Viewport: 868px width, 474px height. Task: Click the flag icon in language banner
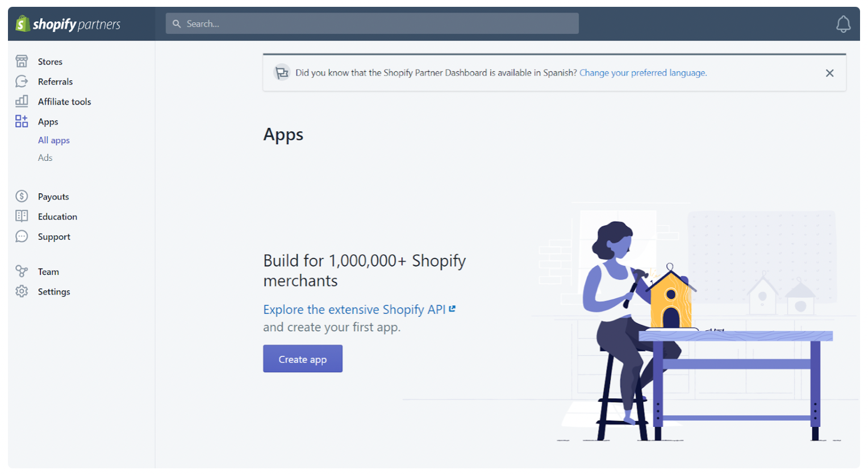[x=282, y=73]
